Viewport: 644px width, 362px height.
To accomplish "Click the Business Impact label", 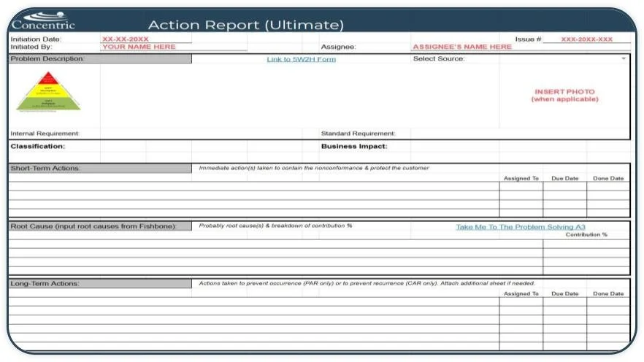I will coord(354,146).
